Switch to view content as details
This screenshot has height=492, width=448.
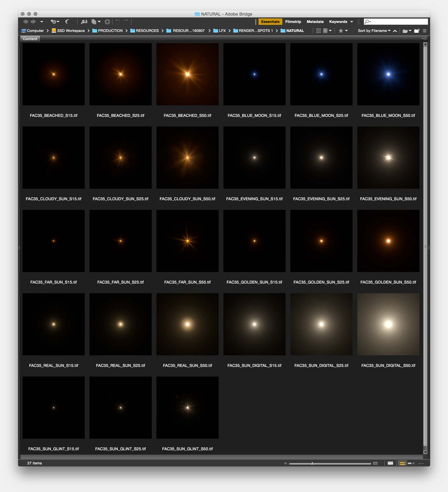[x=411, y=464]
